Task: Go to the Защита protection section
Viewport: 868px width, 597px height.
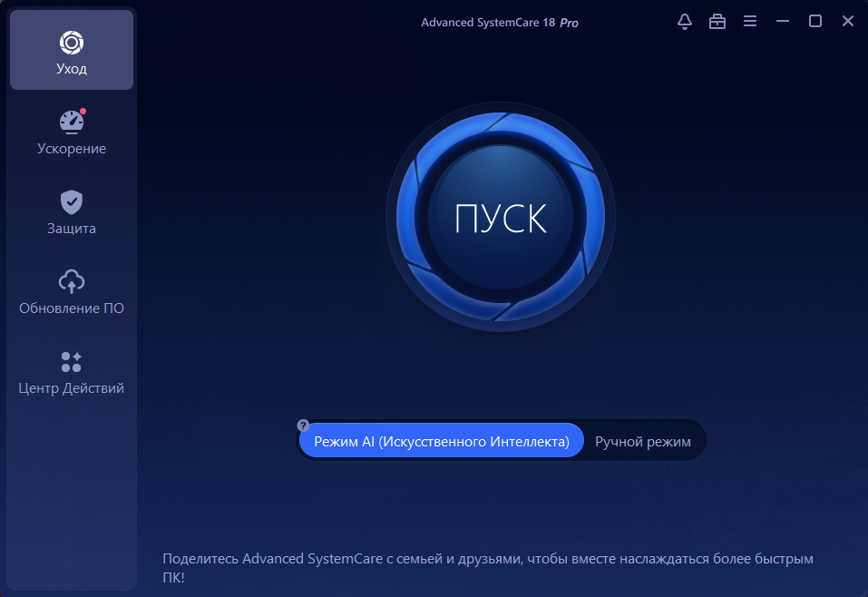Action: click(72, 212)
